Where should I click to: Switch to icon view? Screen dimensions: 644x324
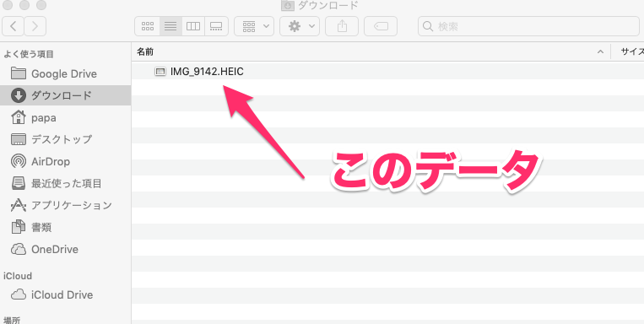point(148,27)
